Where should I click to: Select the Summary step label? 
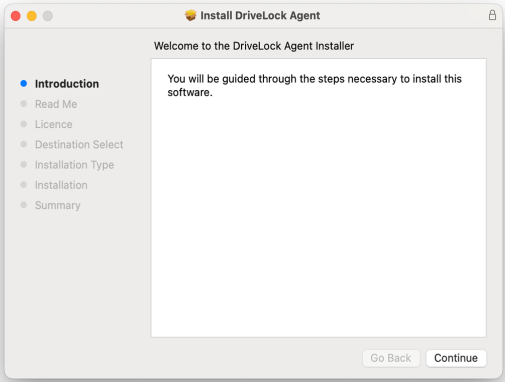[x=58, y=205]
